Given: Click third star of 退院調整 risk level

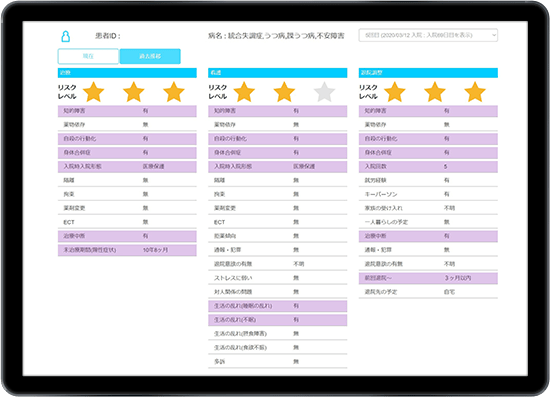Looking at the screenshot, I should (475, 92).
